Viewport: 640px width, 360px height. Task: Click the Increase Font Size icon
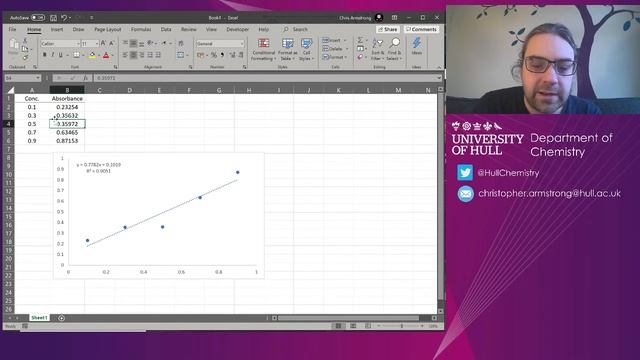[x=103, y=43]
